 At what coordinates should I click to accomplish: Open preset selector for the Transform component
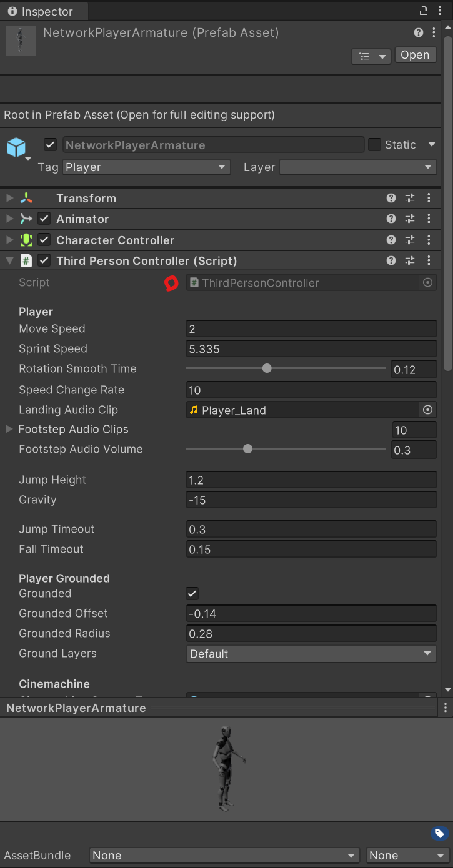click(410, 199)
